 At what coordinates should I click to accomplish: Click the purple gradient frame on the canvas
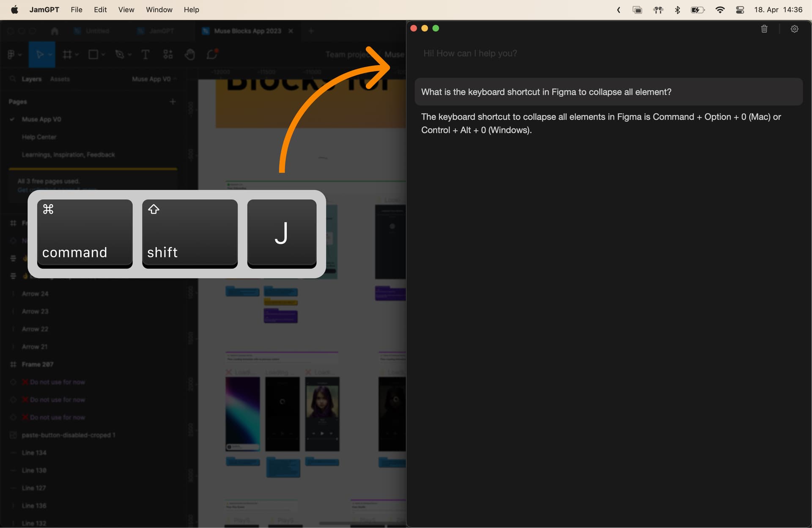(x=242, y=414)
